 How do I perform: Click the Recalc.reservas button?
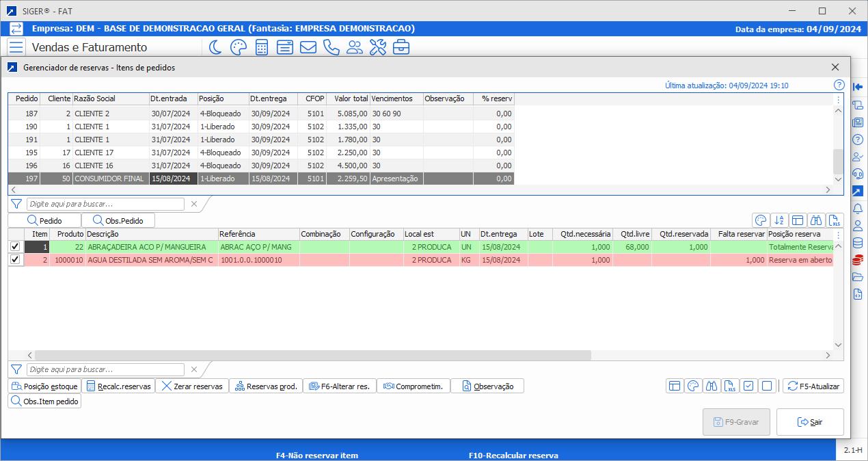(118, 386)
